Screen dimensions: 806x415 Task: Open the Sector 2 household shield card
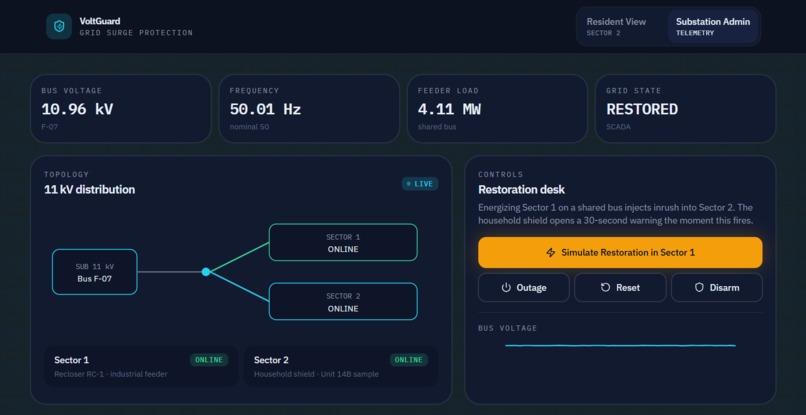tap(341, 366)
